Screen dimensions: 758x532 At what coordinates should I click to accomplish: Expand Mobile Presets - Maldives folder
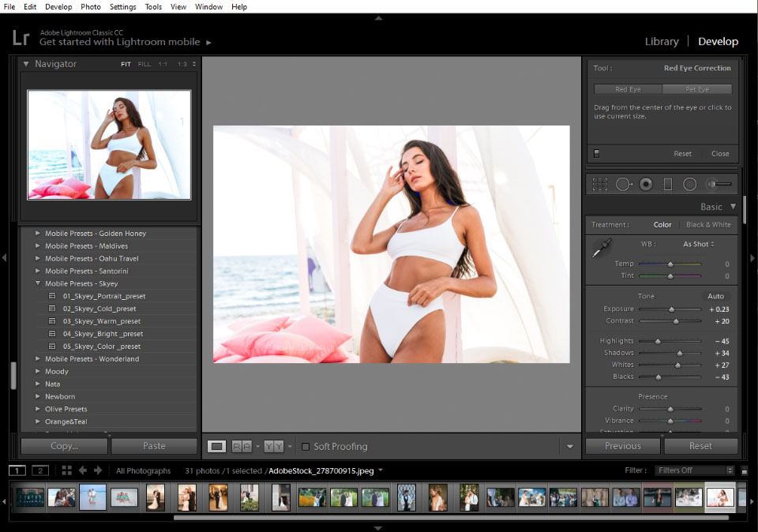pos(38,245)
